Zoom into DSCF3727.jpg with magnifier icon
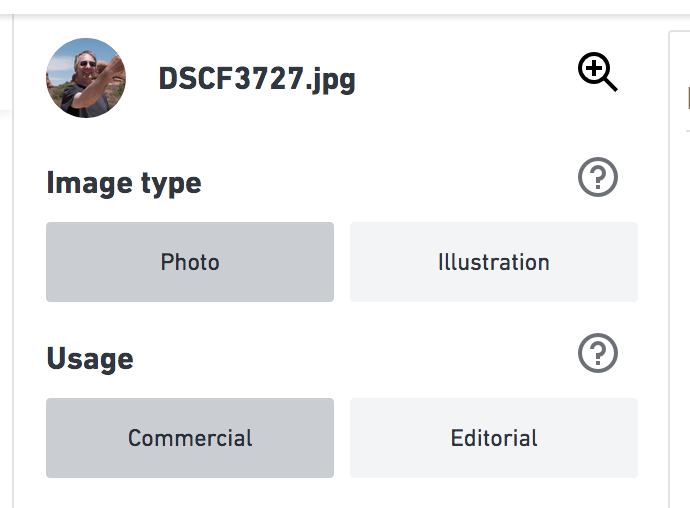 click(x=598, y=72)
